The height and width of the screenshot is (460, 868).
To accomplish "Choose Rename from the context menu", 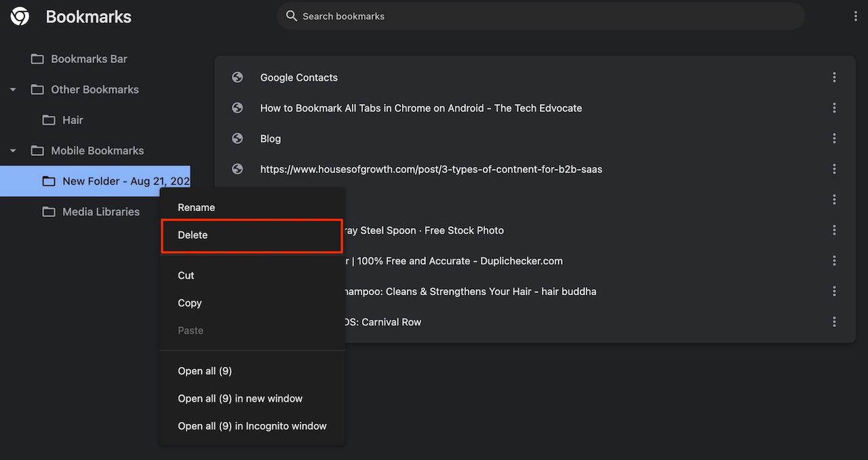I will coord(196,207).
